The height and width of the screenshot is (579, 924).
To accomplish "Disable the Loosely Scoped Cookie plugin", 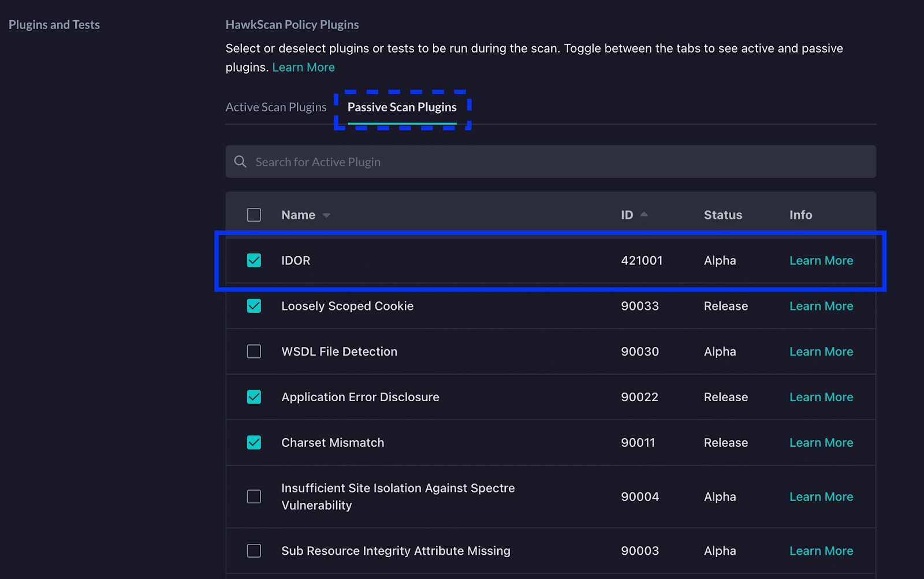I will point(254,306).
